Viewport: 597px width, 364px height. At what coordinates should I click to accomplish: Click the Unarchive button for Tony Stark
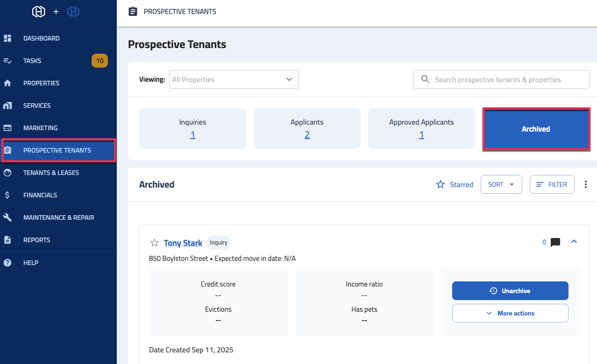click(x=510, y=290)
